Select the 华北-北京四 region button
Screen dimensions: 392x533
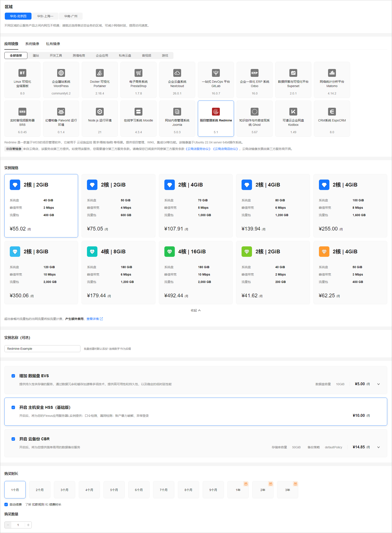(18, 16)
